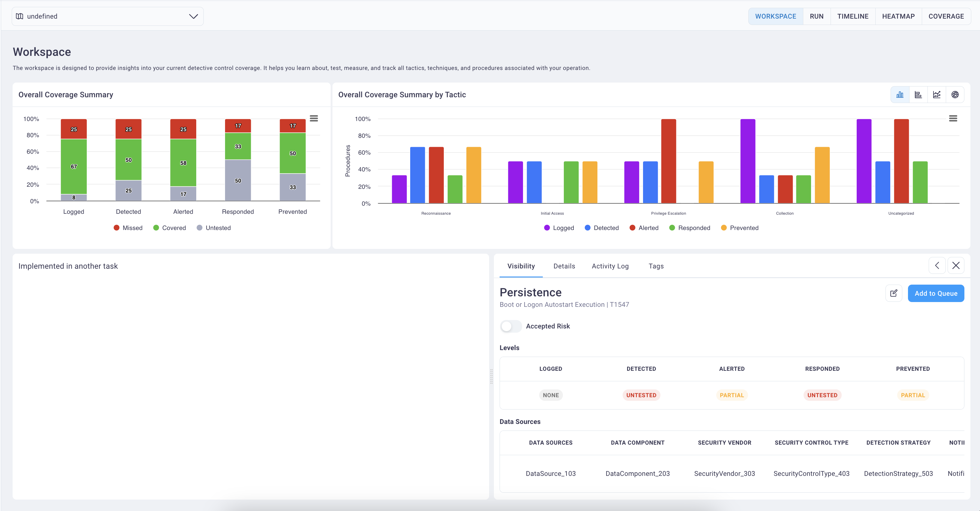The image size is (980, 511).
Task: Switch to radar chart view
Action: tap(955, 95)
